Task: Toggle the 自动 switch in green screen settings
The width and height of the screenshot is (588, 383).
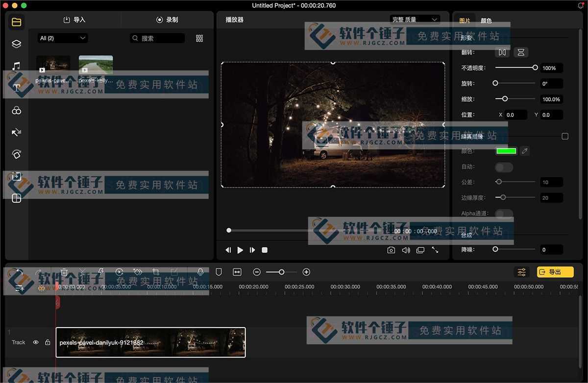Action: coord(504,167)
